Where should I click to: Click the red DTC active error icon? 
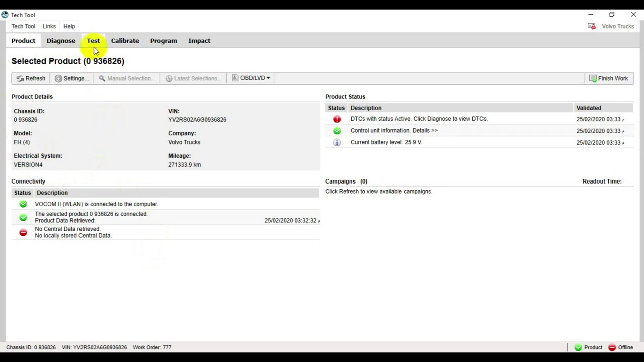click(337, 119)
